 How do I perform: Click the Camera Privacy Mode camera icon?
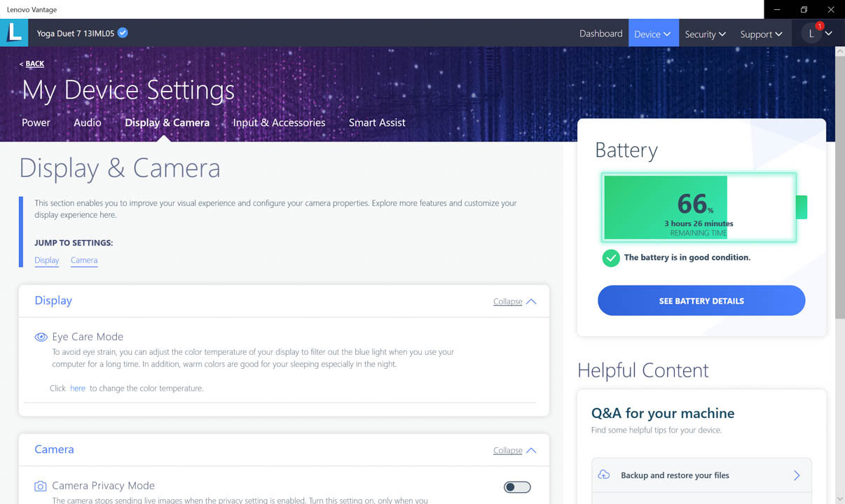(41, 486)
